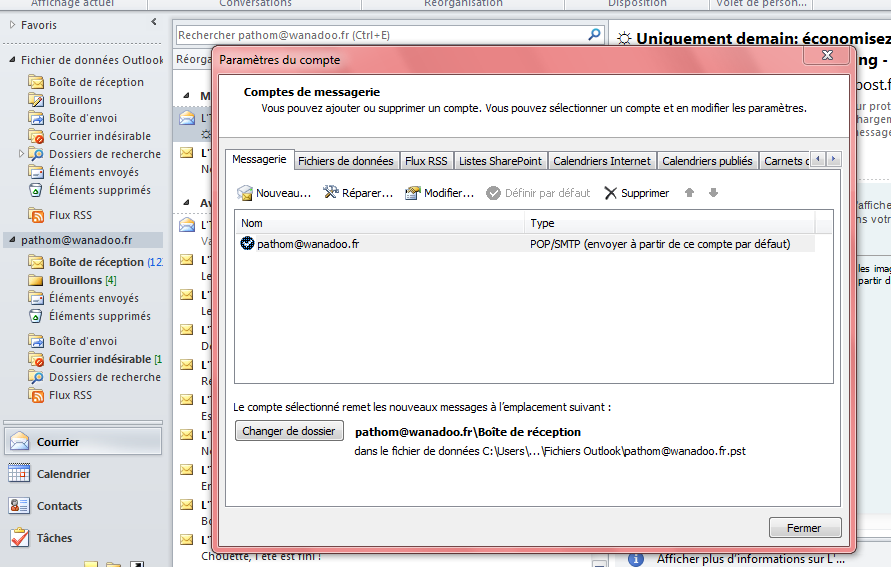
Task: Switch to Calendriers Internet tab
Action: (602, 161)
